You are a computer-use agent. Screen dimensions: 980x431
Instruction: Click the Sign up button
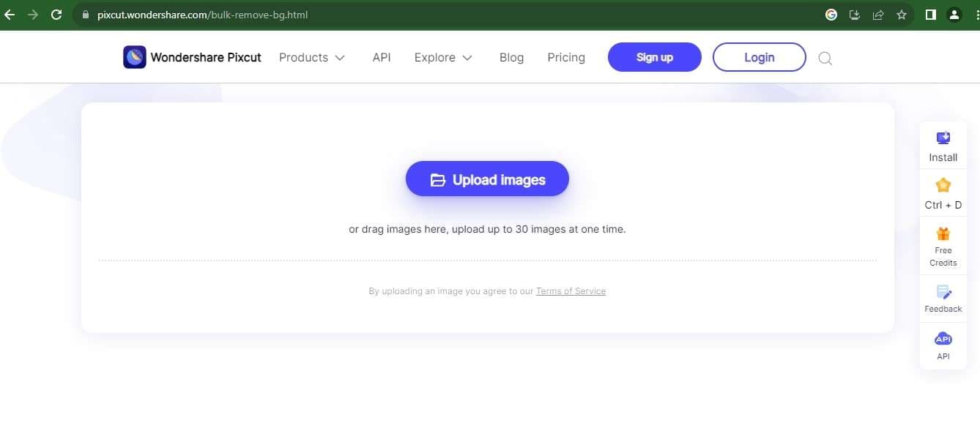(x=654, y=57)
